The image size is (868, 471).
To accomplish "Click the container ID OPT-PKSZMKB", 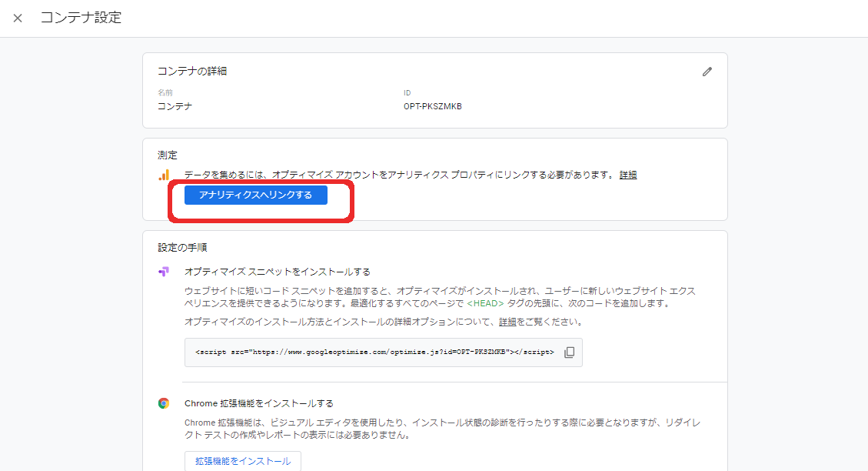I will (x=432, y=106).
